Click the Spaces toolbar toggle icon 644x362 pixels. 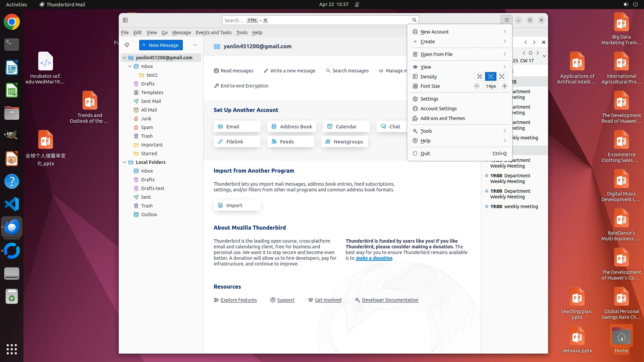[x=125, y=20]
